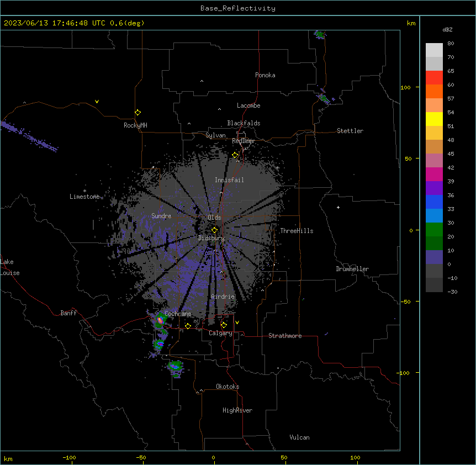
Task: Click the HighRiver label
Action: click(237, 410)
